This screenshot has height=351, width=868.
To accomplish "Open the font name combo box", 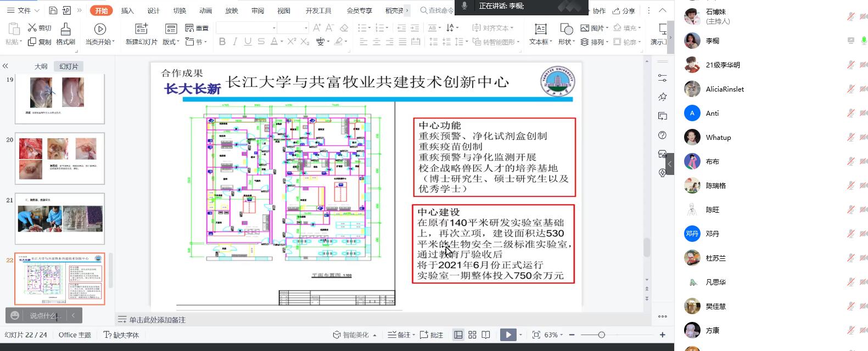I will 246,28.
